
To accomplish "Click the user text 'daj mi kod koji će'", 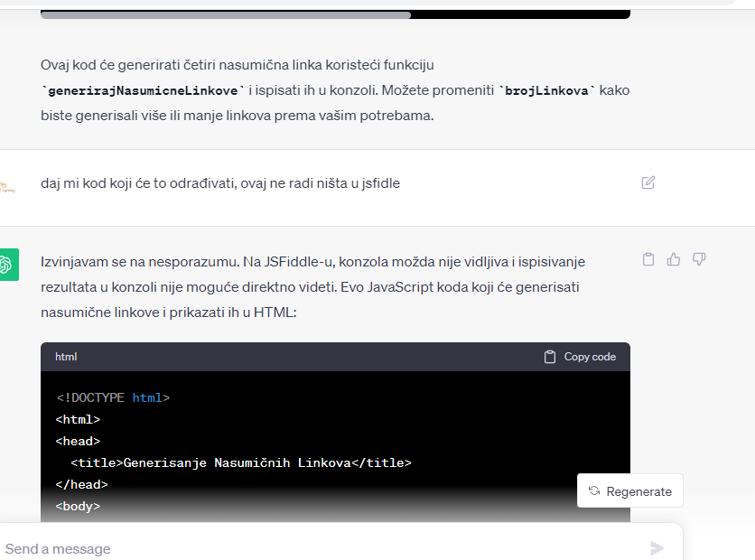I will coord(96,183).
